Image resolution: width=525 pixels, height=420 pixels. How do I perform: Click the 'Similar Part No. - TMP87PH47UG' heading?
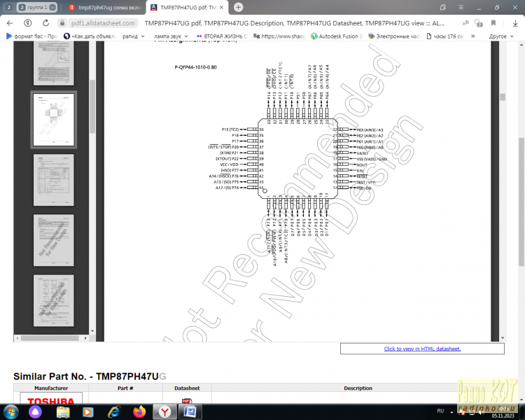pos(90,376)
